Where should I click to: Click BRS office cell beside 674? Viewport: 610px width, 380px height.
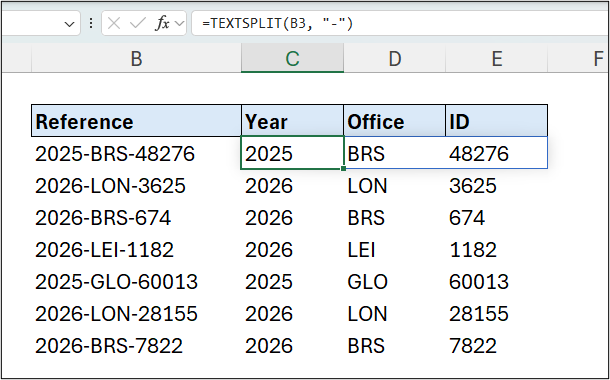[394, 217]
